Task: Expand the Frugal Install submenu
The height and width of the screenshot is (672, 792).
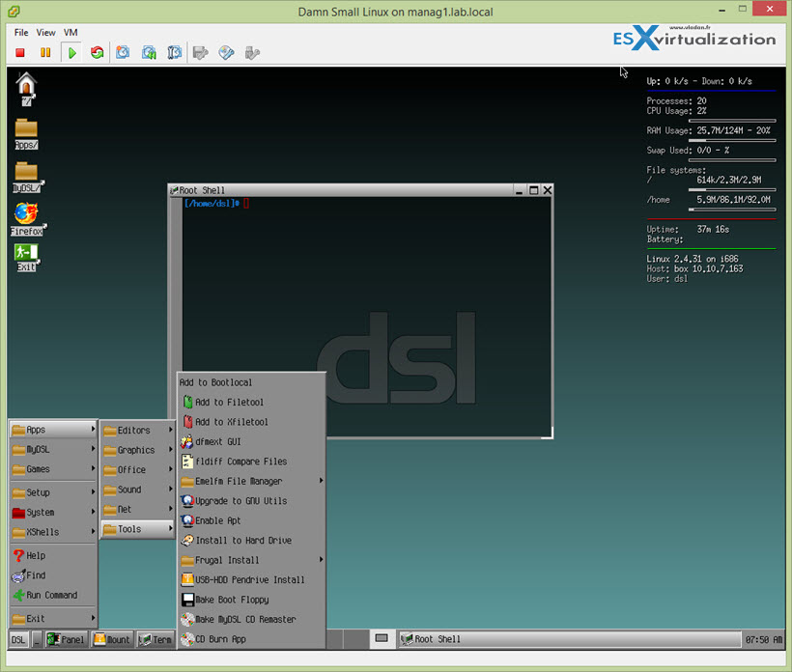Action: pyautogui.click(x=251, y=560)
